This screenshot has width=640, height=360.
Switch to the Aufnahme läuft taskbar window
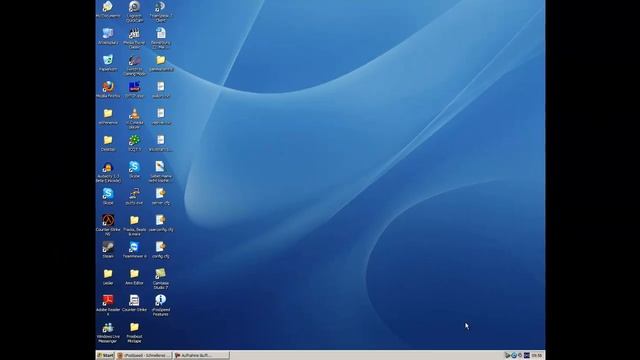pyautogui.click(x=201, y=356)
